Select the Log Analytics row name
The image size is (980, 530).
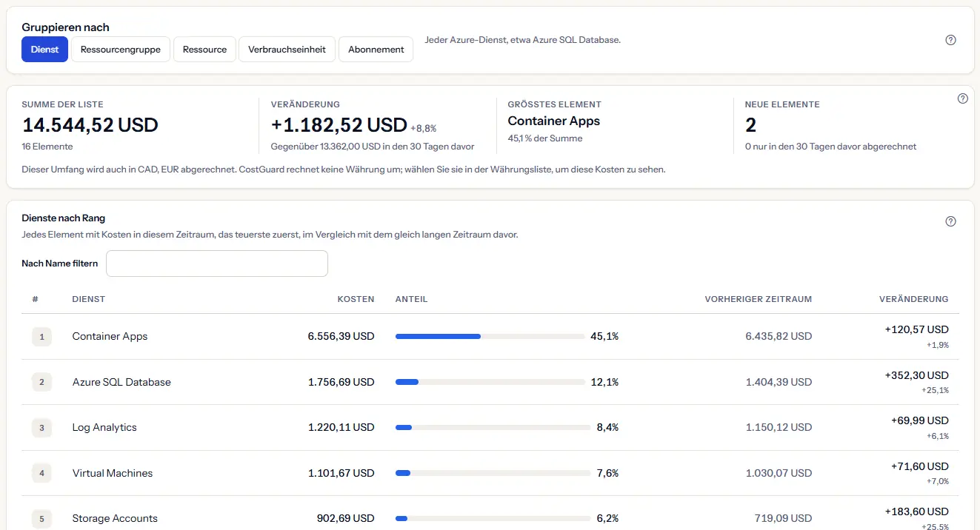pyautogui.click(x=104, y=428)
